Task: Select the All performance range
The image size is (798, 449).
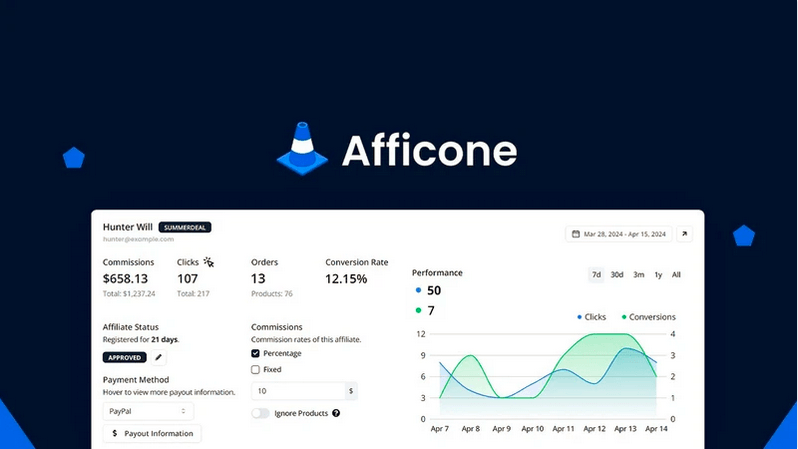Action: point(676,275)
